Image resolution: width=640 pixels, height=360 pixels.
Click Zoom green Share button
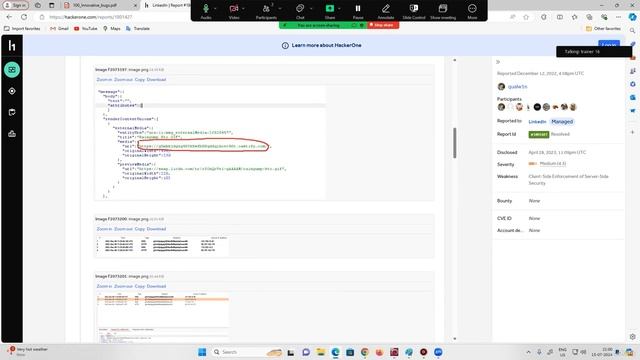[x=330, y=11]
